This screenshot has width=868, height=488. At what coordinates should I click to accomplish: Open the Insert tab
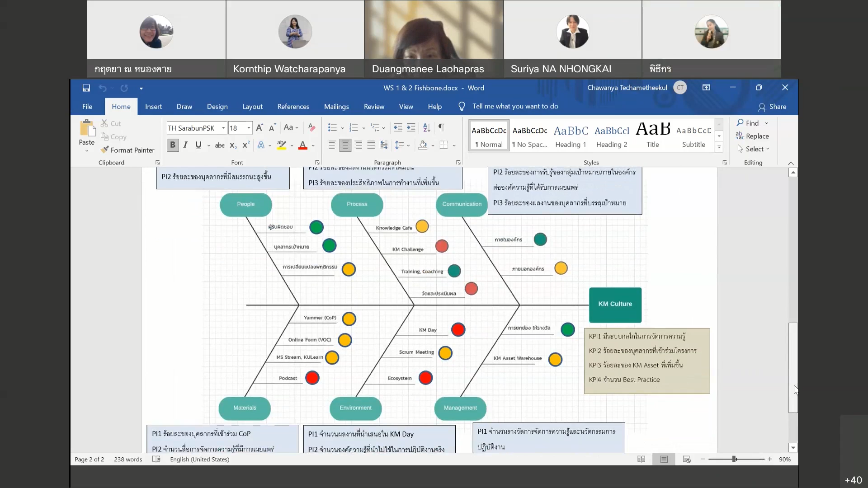[153, 107]
